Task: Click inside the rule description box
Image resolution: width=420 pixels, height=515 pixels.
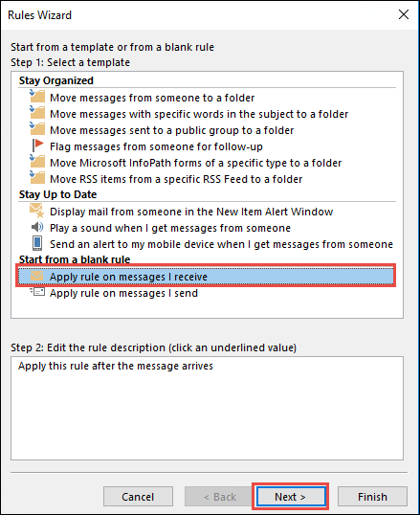Action: [x=207, y=408]
